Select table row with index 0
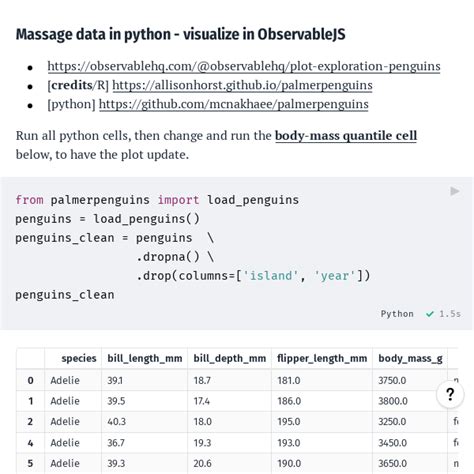This screenshot has height=474, width=474. 237,380
